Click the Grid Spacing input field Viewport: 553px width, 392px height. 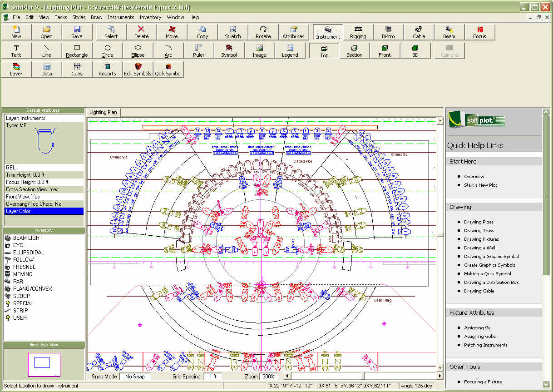coord(212,377)
